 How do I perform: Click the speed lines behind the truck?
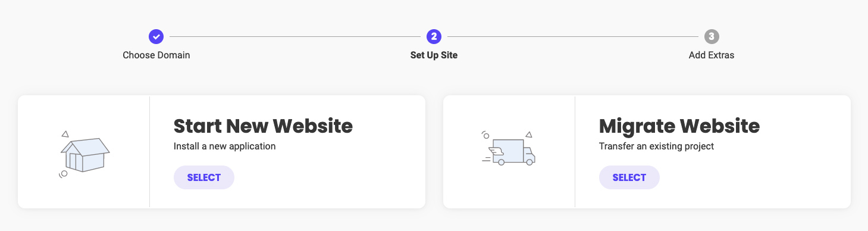click(x=486, y=160)
